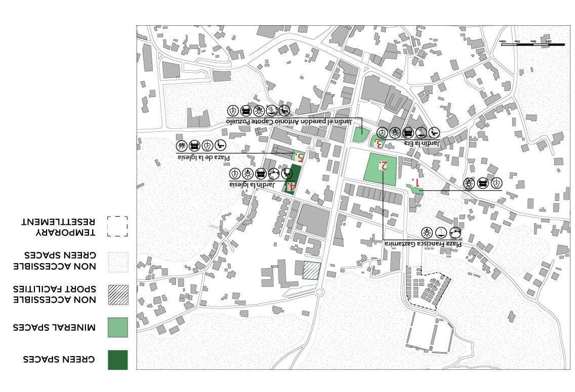Click the bench icon on space 1's line
575x392 pixels.
pyautogui.click(x=483, y=183)
